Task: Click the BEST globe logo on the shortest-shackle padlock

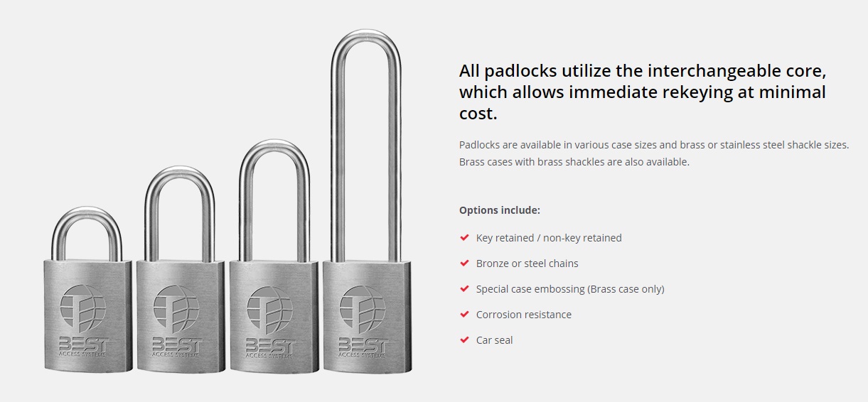Action: (x=83, y=309)
